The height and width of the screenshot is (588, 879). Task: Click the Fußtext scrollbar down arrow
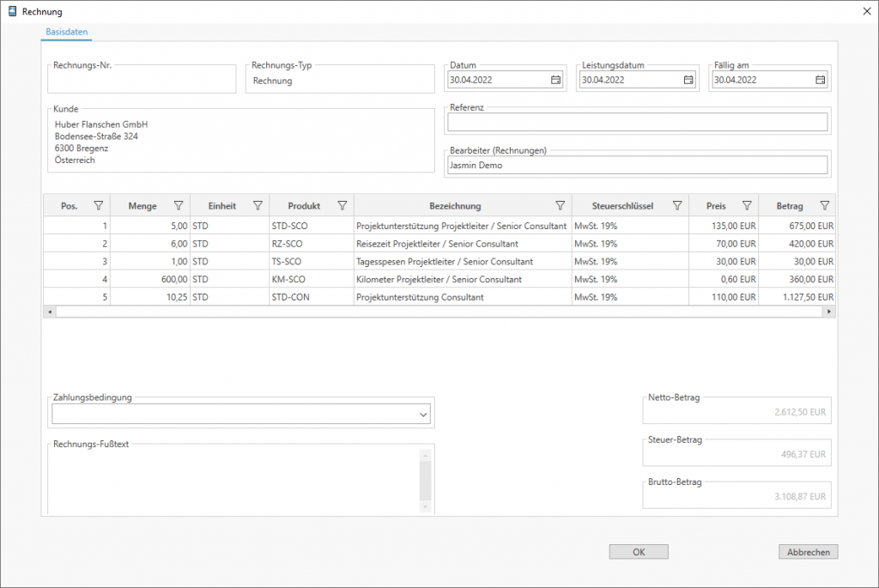[x=426, y=506]
